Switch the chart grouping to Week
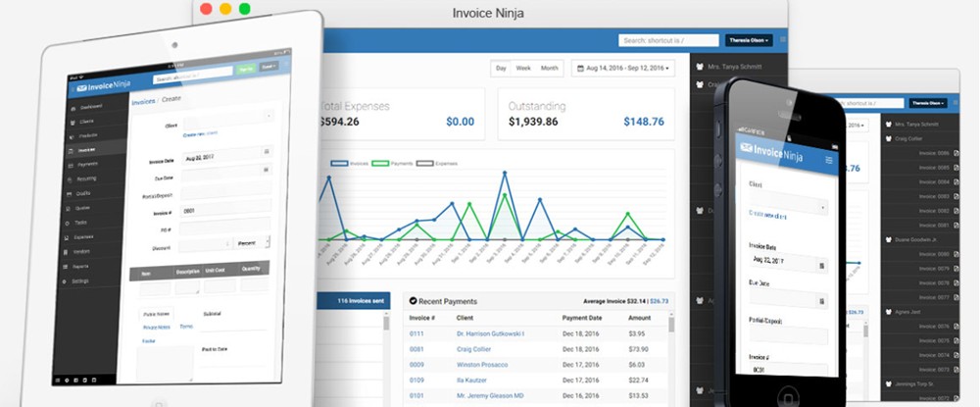Image resolution: width=980 pixels, height=407 pixels. coord(523,69)
